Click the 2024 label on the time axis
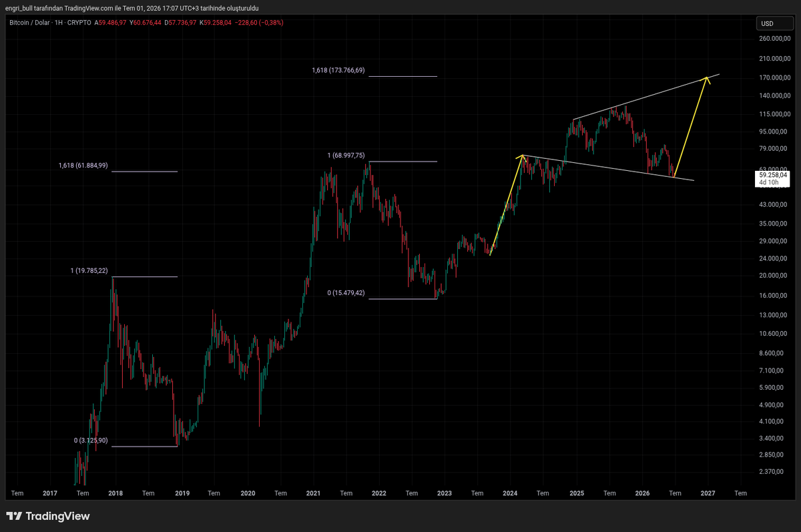The image size is (801, 532). click(x=511, y=493)
